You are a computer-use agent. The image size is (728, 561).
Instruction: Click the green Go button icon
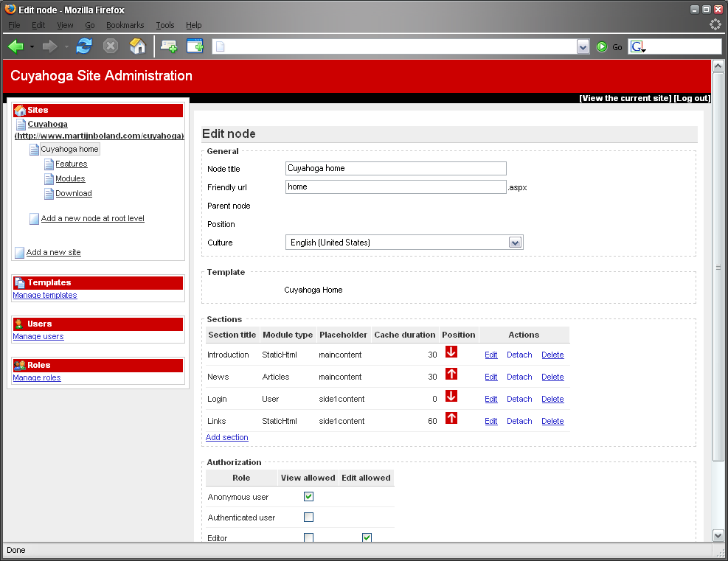click(x=602, y=46)
